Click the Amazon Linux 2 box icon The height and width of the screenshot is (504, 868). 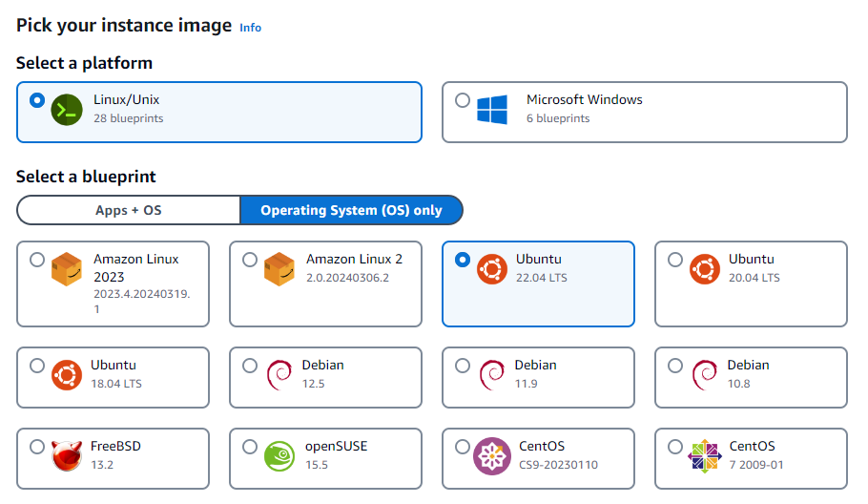tap(279, 270)
